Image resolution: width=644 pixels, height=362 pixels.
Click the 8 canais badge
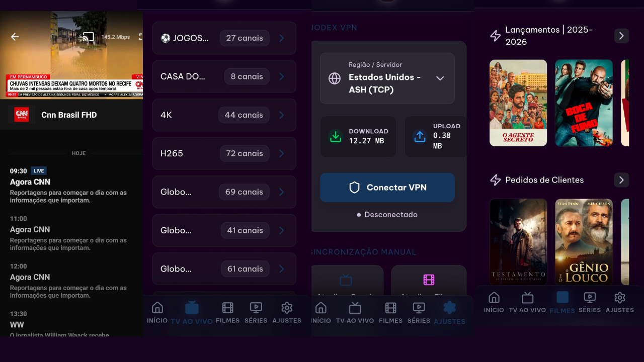[x=247, y=76]
